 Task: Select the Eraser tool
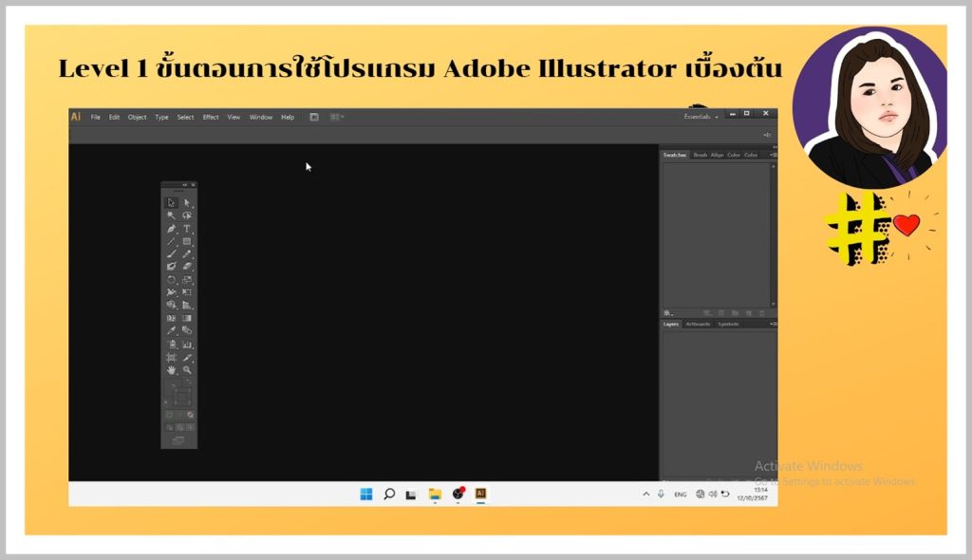point(187,266)
